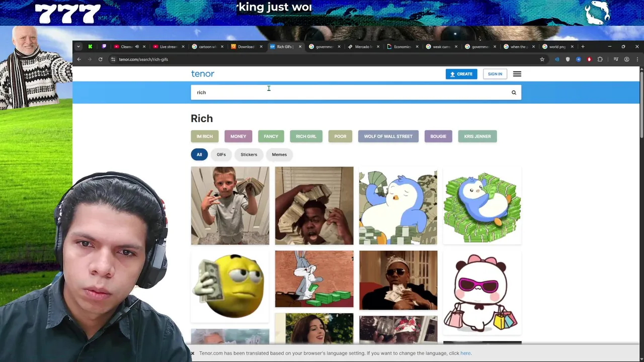Dismiss the translation notice banner
This screenshot has width=644, height=362.
point(192,353)
